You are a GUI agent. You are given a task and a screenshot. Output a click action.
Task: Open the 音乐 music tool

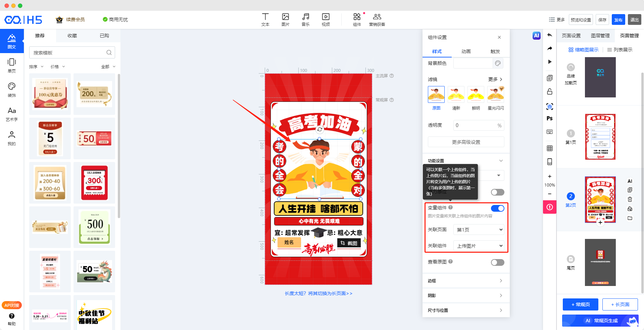tap(305, 19)
